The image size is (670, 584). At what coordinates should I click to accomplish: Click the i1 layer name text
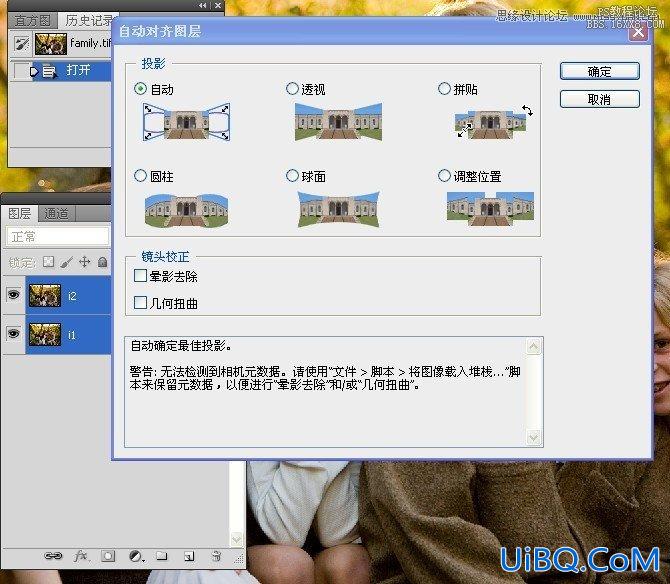(72, 335)
